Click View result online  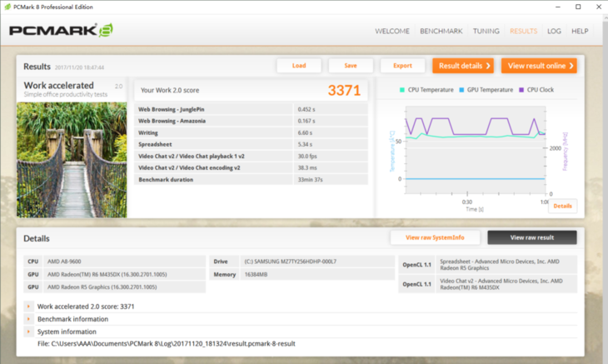point(541,66)
